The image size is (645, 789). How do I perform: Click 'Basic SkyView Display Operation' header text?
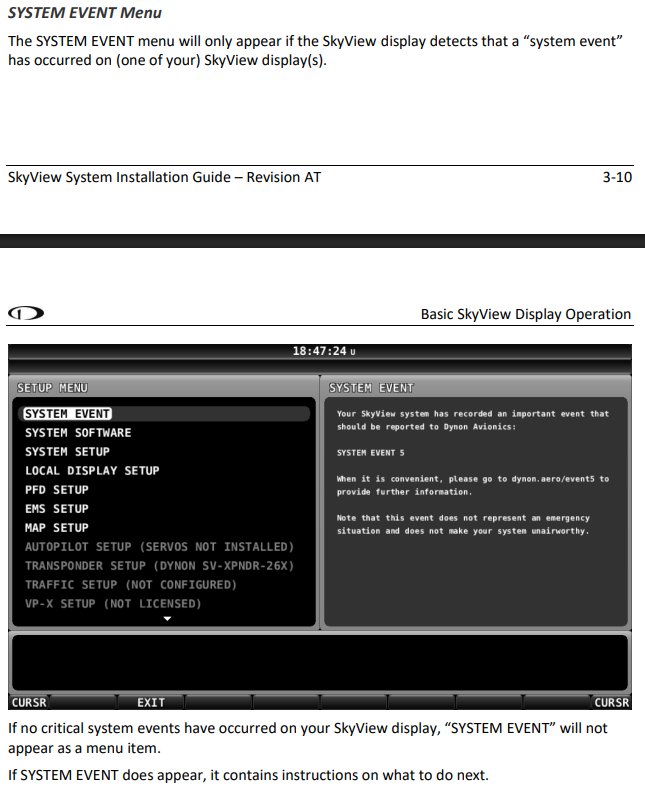click(526, 314)
